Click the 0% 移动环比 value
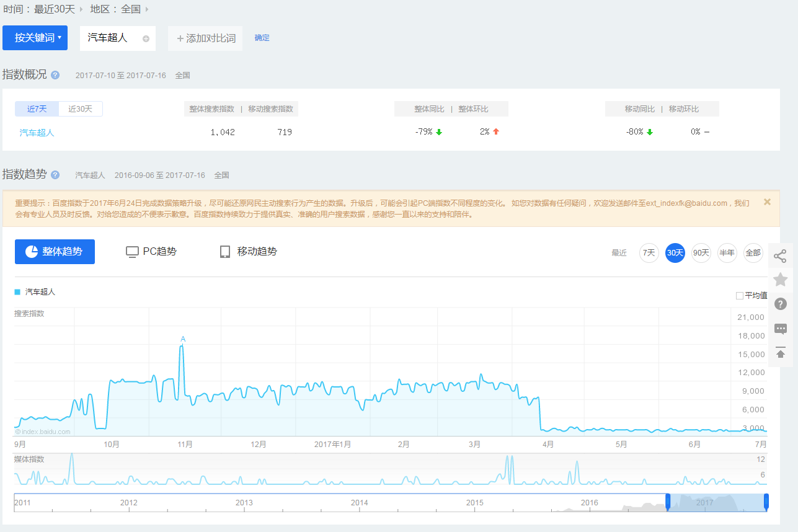798x532 pixels. pyautogui.click(x=695, y=132)
